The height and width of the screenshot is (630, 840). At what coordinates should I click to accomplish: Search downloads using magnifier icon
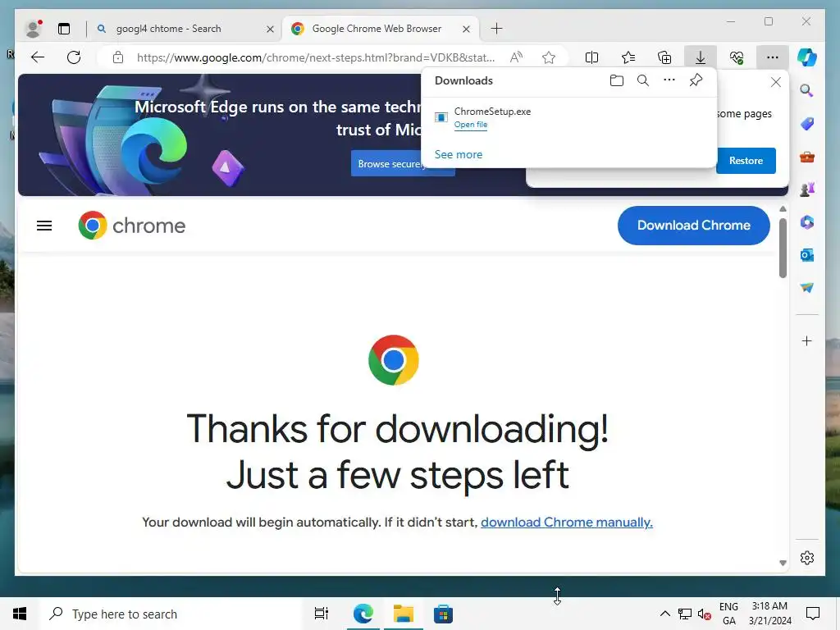pyautogui.click(x=643, y=80)
